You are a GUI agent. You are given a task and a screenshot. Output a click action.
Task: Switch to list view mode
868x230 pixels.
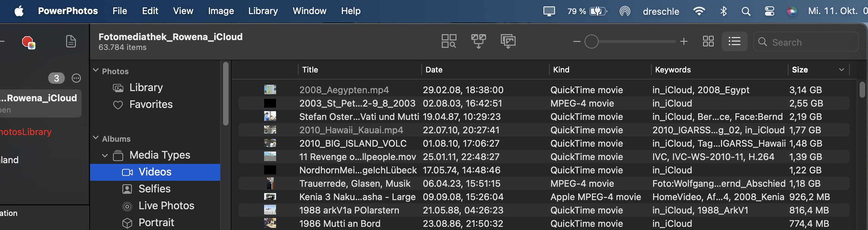[x=734, y=41]
